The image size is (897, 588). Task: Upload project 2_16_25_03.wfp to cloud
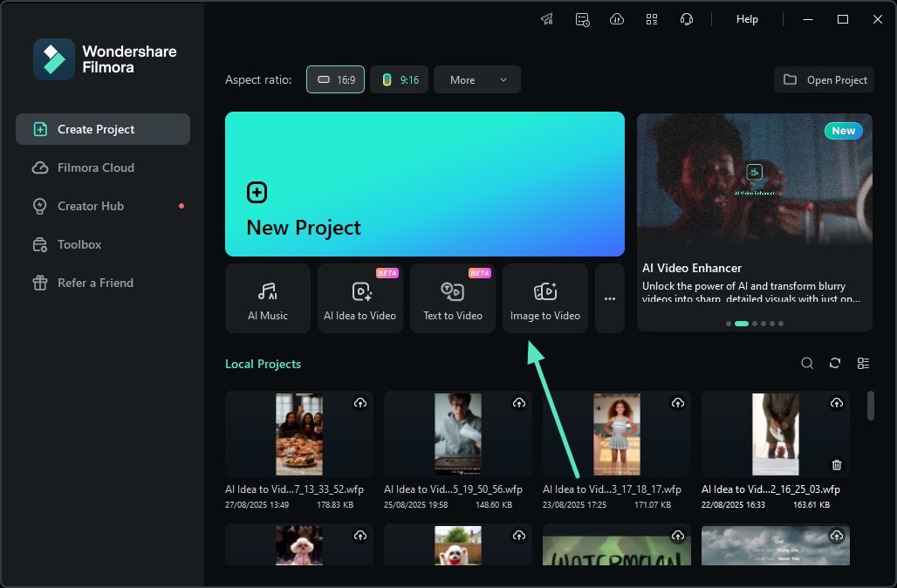pos(837,403)
